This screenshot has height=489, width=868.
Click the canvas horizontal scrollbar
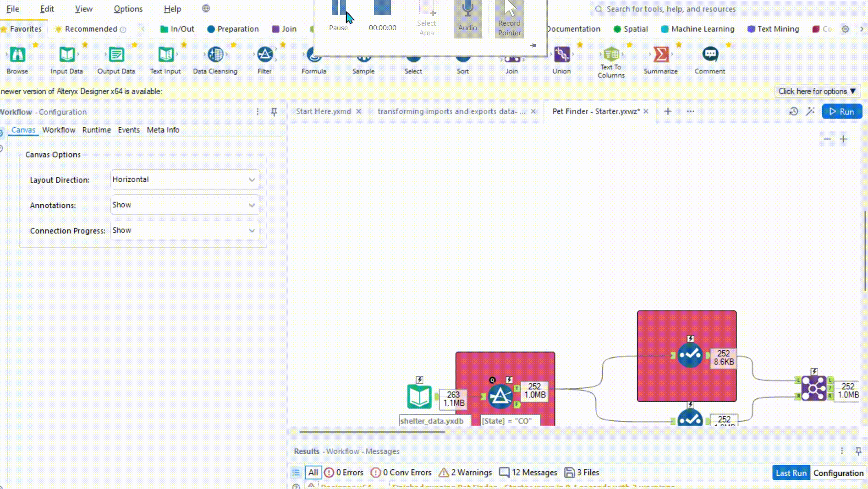372,431
